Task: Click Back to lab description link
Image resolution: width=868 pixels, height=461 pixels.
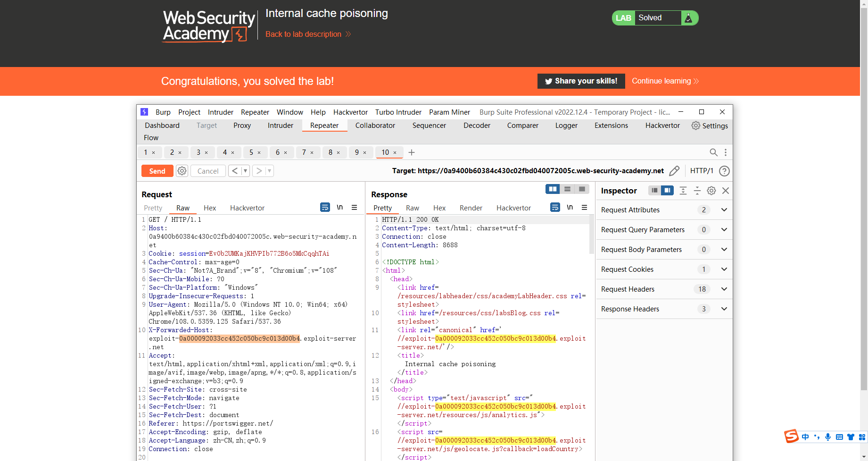Action: click(308, 34)
